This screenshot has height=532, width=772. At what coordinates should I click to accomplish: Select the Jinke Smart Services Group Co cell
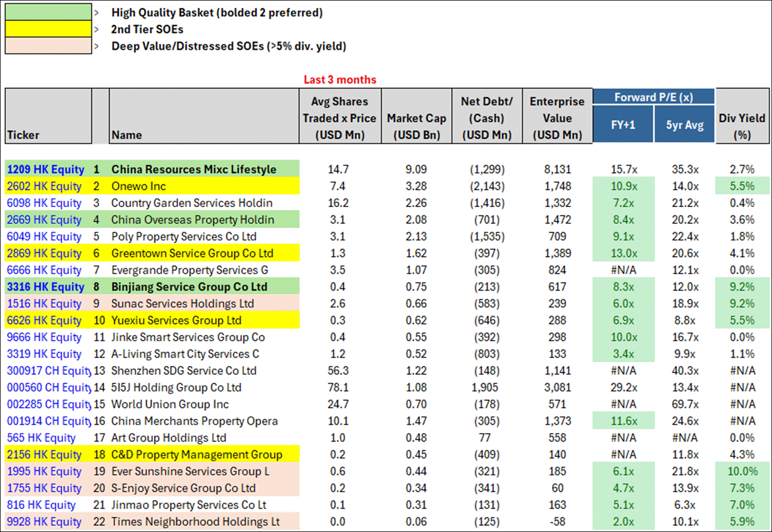[x=204, y=337]
